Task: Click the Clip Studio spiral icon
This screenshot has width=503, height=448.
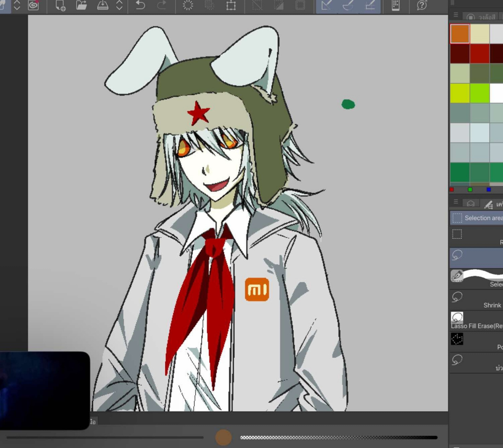Action: click(x=33, y=5)
